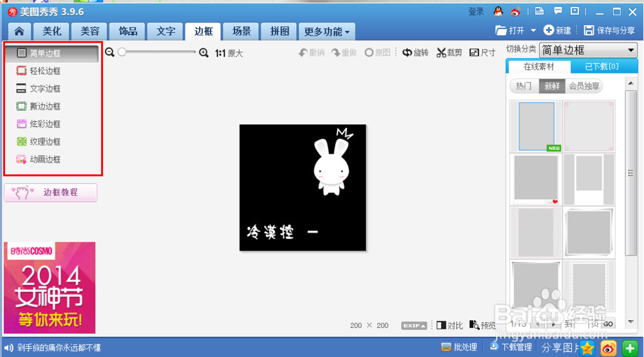The height and width of the screenshot is (357, 644).
Task: Click the 旋转 rotate tool
Action: pyautogui.click(x=415, y=53)
